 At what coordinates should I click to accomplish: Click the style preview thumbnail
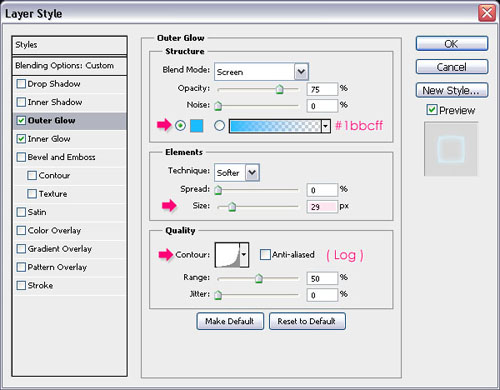coord(451,149)
